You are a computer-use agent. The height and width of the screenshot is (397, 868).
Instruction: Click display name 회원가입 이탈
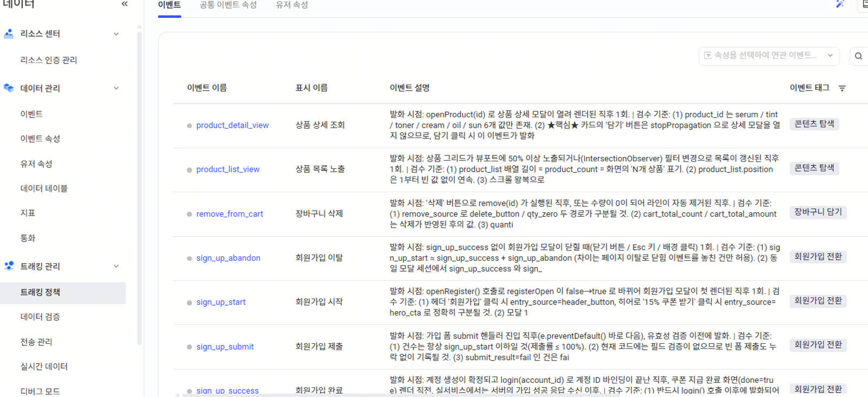coord(319,257)
